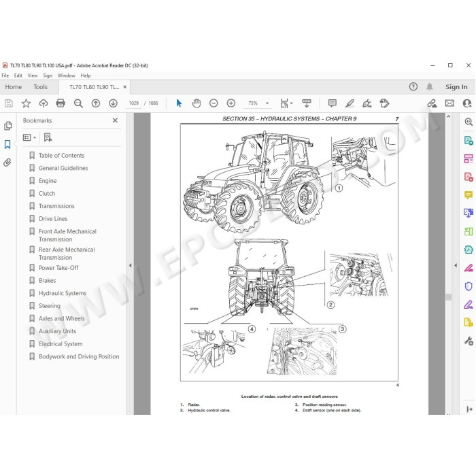
Task: Click the stamp tool icon
Action: (384, 103)
